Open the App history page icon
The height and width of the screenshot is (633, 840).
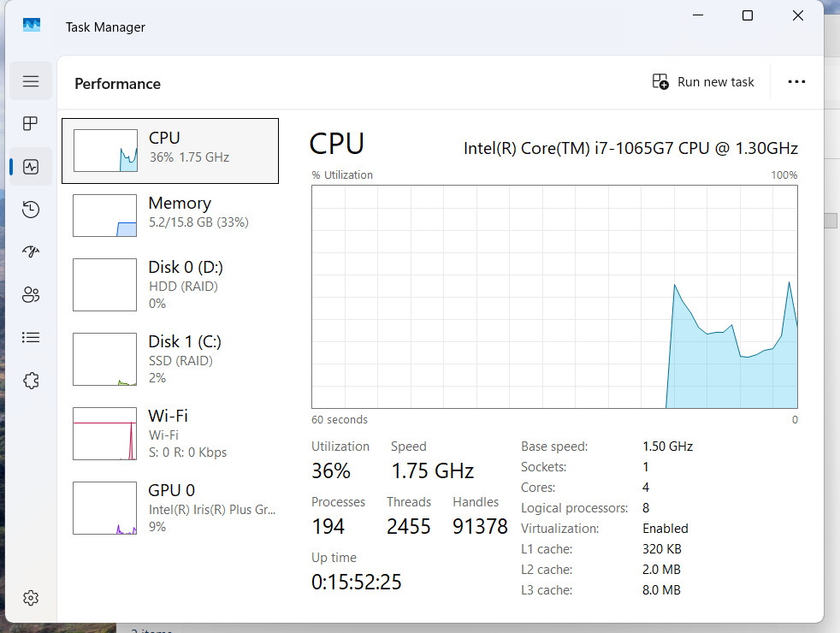point(31,210)
